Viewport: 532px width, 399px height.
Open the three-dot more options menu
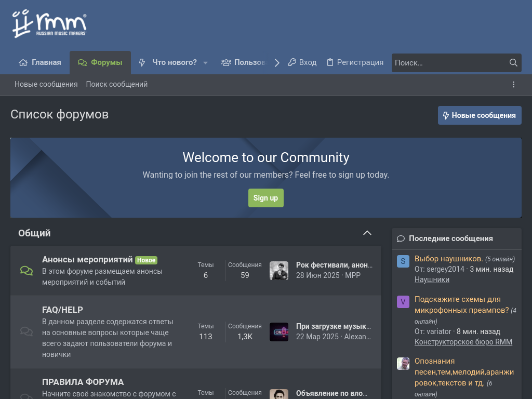click(x=513, y=85)
